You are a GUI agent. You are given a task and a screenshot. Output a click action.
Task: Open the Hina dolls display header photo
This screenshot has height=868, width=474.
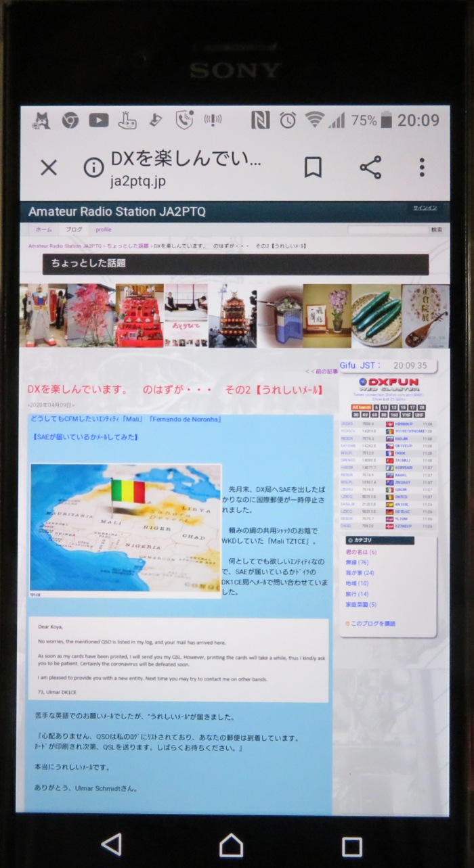(x=139, y=315)
